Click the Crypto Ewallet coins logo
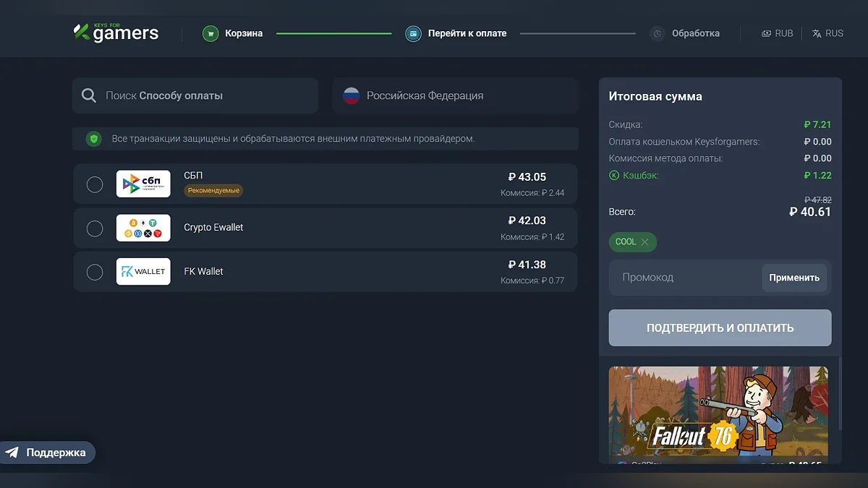Screen dimensions: 868x488 tap(143, 228)
